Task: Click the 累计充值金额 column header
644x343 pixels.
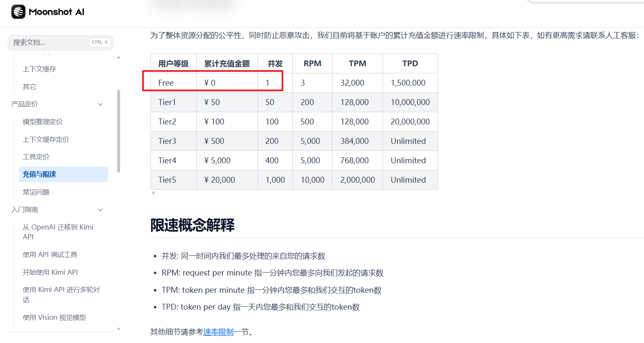Action: pyautogui.click(x=227, y=63)
